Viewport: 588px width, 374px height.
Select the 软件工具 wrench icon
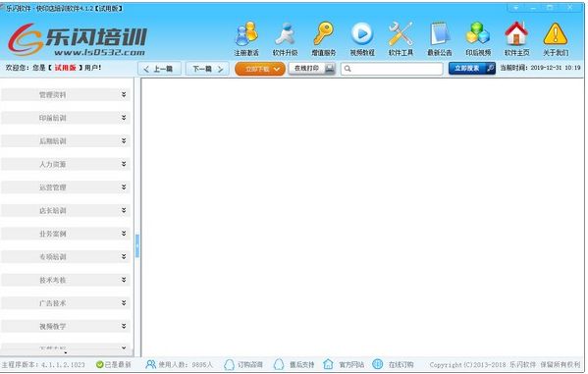coord(401,38)
